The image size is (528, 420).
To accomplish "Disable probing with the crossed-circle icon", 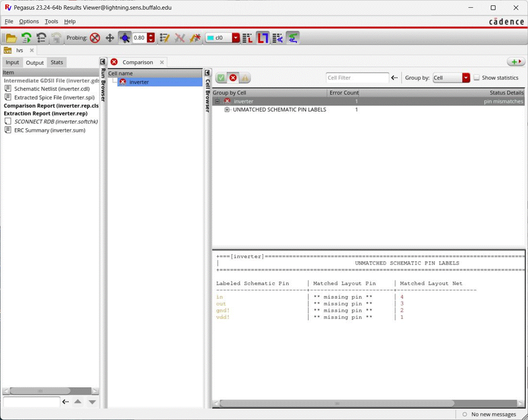I will click(x=95, y=37).
